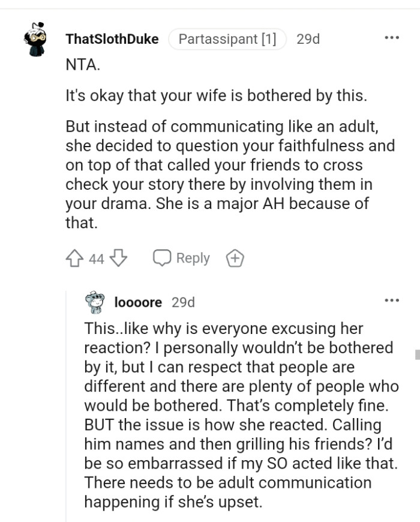Click the upvote arrow next to the 44 count
This screenshot has width=420, height=522.
point(73,258)
